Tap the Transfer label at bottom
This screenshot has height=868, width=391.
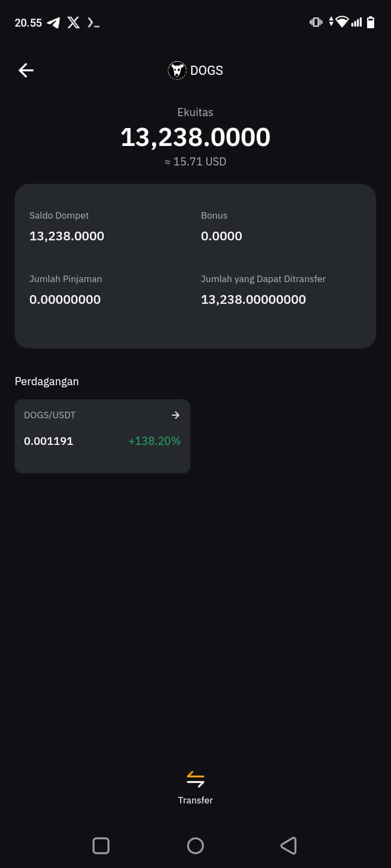195,800
